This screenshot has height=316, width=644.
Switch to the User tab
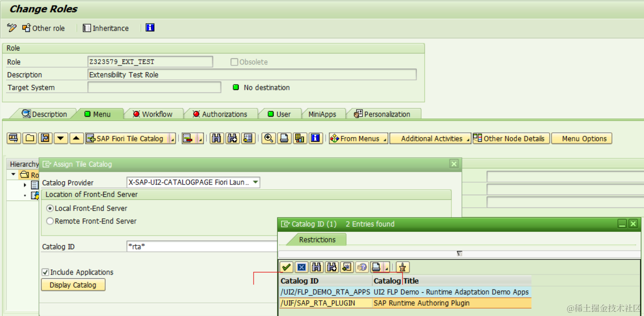coord(279,114)
